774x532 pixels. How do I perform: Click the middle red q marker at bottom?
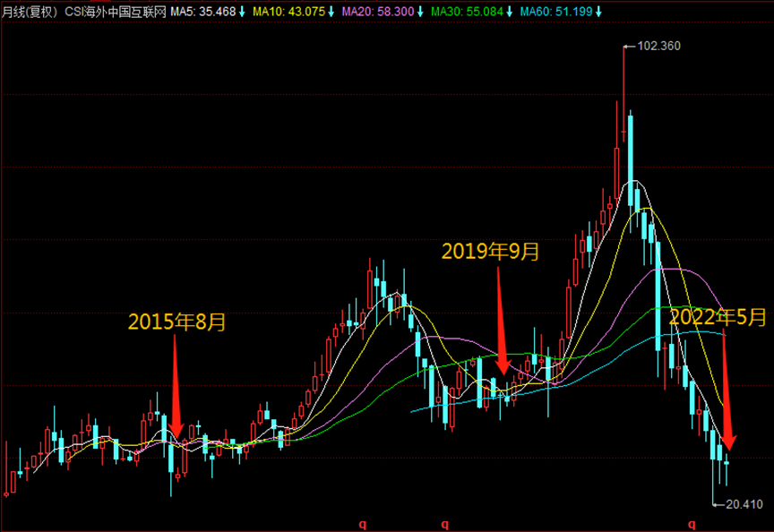(x=444, y=524)
